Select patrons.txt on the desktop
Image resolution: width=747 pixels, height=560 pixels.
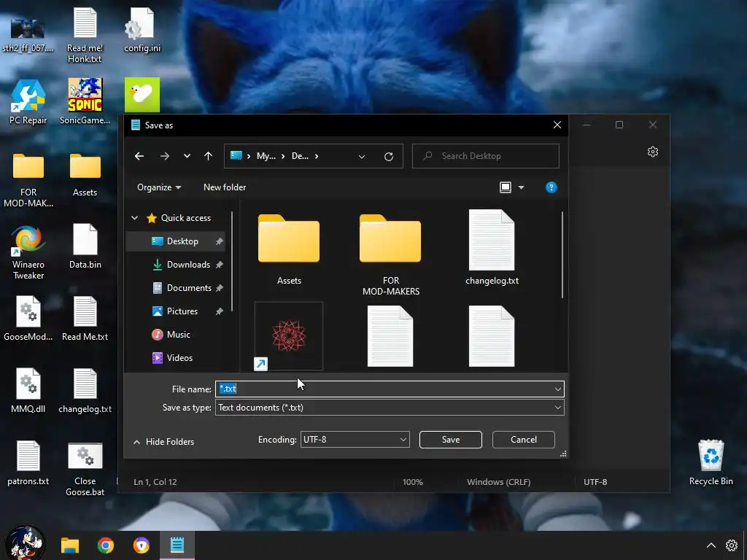coord(28,463)
